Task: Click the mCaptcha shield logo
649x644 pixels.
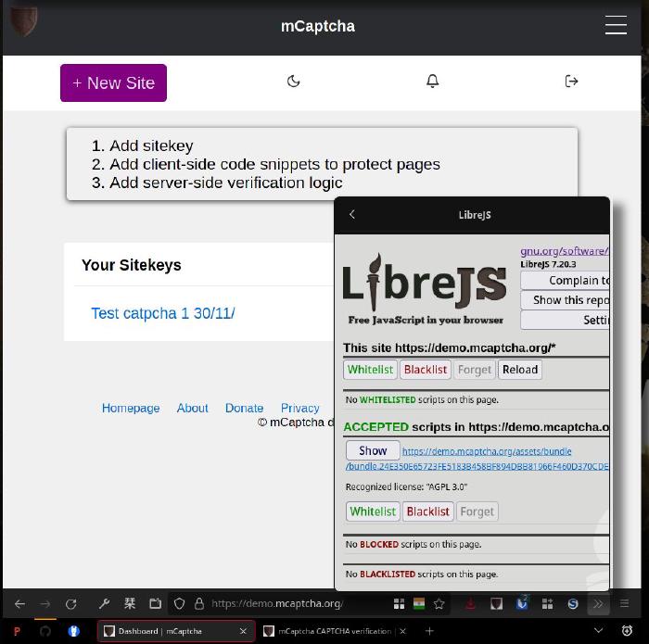Action: 23,20
